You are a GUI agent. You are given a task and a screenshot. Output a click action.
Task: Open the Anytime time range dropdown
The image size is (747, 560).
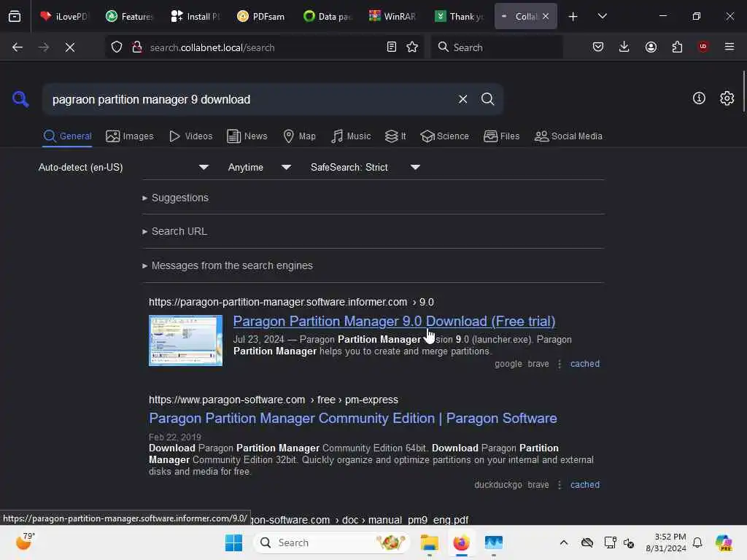point(259,167)
